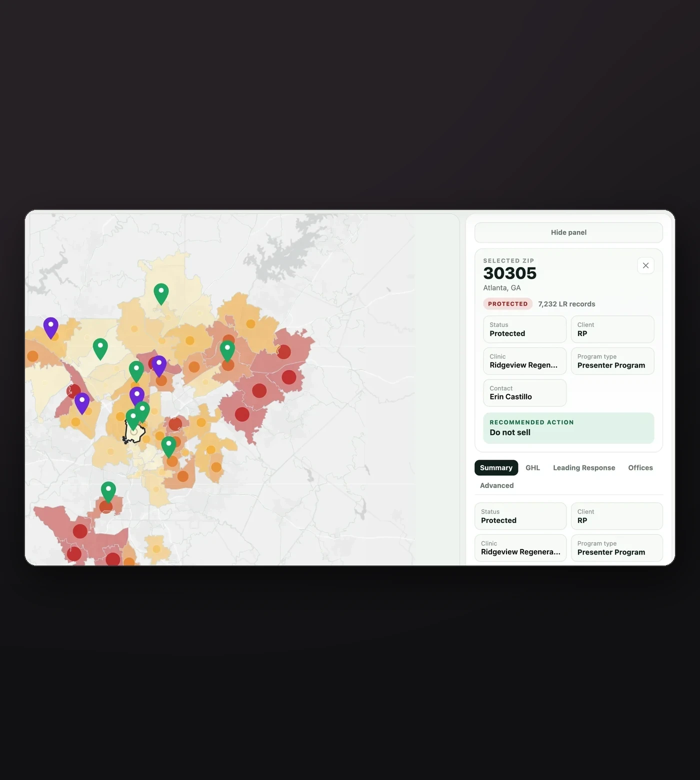Click the purple pin above the clustered green pins
This screenshot has height=780, width=700.
[137, 397]
